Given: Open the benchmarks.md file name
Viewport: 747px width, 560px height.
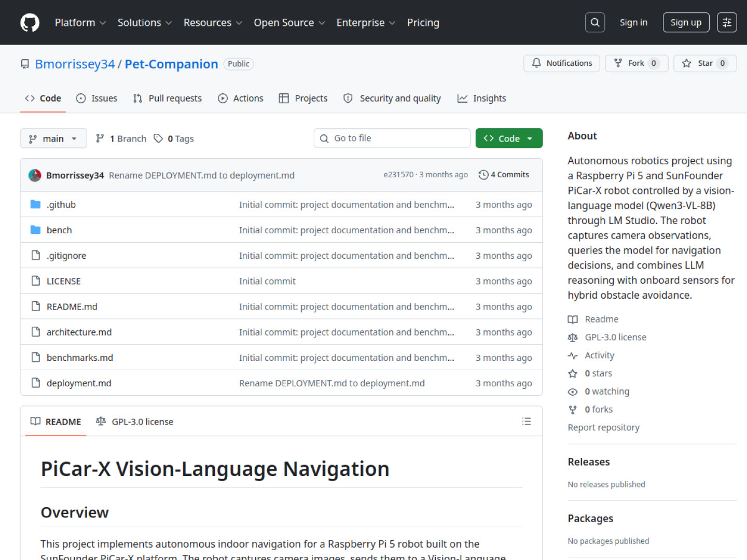Looking at the screenshot, I should (x=80, y=357).
